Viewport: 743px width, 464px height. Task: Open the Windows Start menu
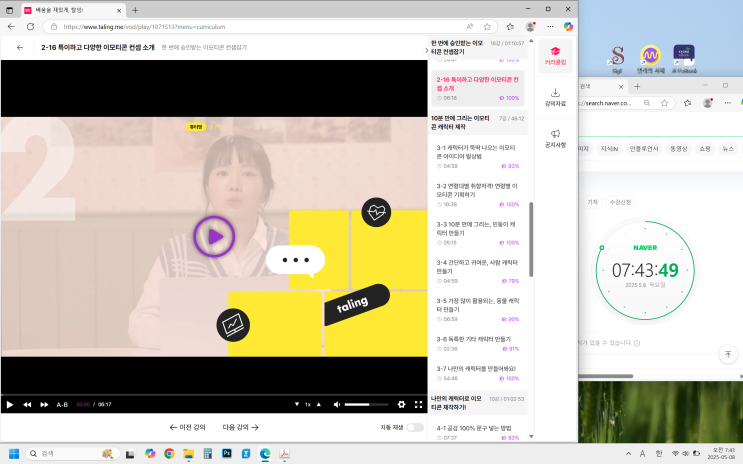[14, 454]
